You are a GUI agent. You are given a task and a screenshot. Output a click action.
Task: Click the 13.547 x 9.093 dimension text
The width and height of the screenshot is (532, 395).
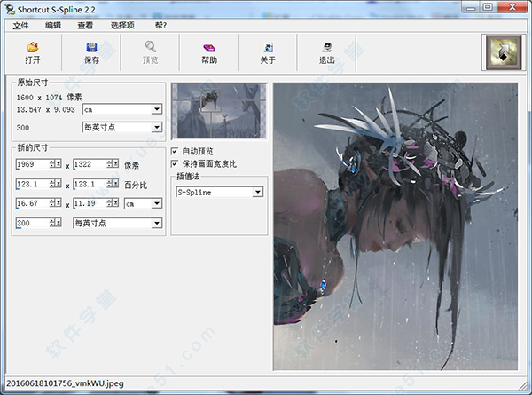pos(46,109)
